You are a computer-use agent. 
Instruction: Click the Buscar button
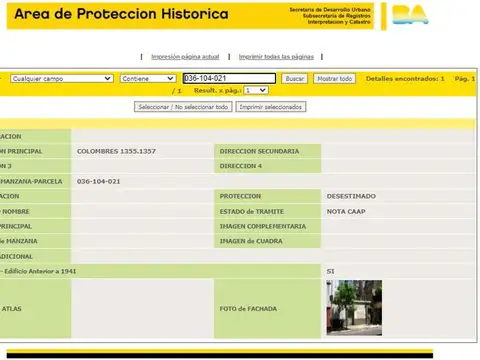[x=294, y=79]
